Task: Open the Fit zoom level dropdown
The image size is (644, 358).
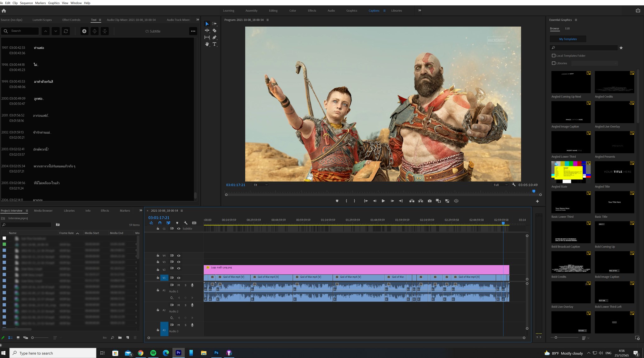Action: coord(261,185)
